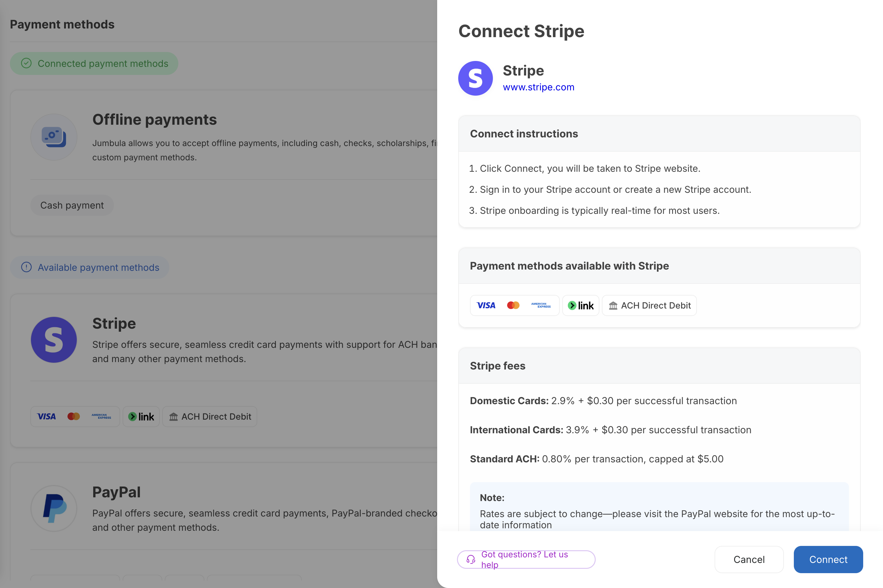This screenshot has width=883, height=588.
Task: Click the Cash payment chip
Action: pyautogui.click(x=72, y=205)
